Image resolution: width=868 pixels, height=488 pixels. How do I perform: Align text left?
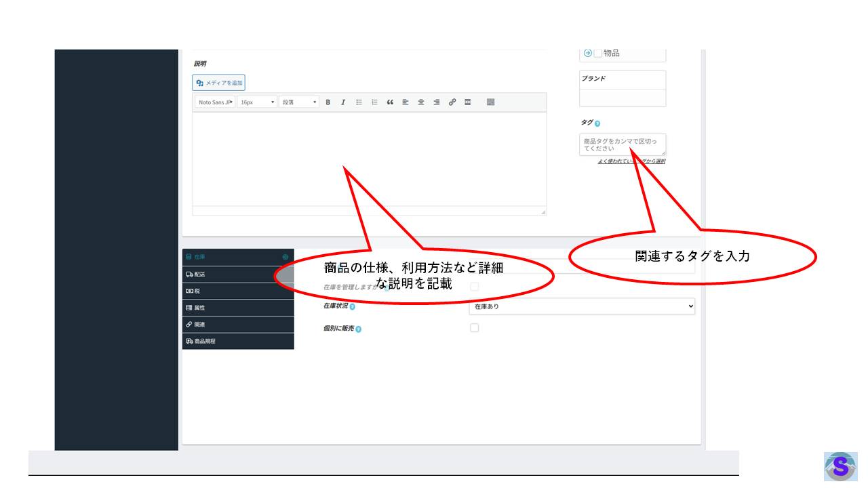tap(406, 102)
